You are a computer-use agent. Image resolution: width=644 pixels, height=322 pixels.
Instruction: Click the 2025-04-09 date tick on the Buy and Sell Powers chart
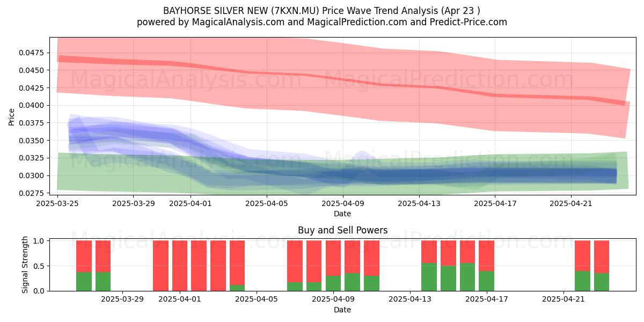pyautogui.click(x=333, y=299)
